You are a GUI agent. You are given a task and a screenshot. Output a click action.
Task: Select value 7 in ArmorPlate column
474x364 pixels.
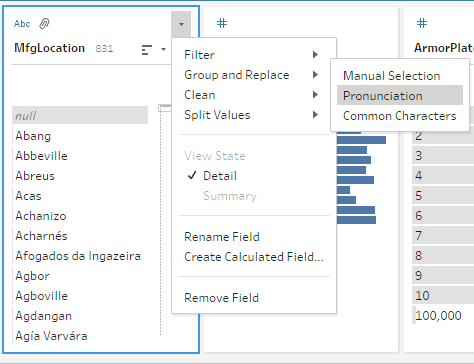pos(443,236)
